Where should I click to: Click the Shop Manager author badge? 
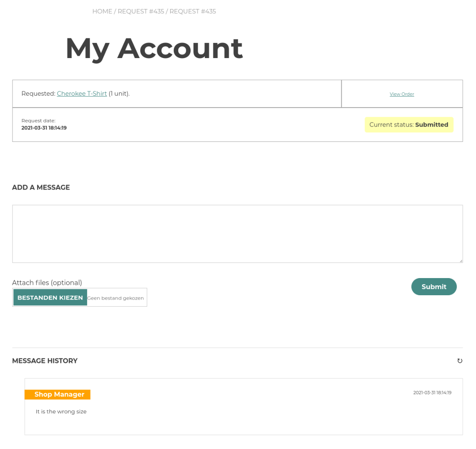tap(58, 395)
